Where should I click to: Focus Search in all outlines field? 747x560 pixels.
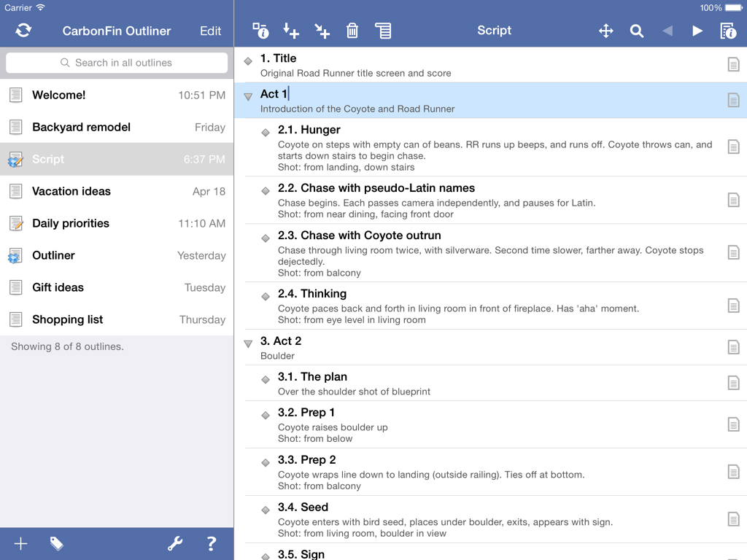click(117, 63)
